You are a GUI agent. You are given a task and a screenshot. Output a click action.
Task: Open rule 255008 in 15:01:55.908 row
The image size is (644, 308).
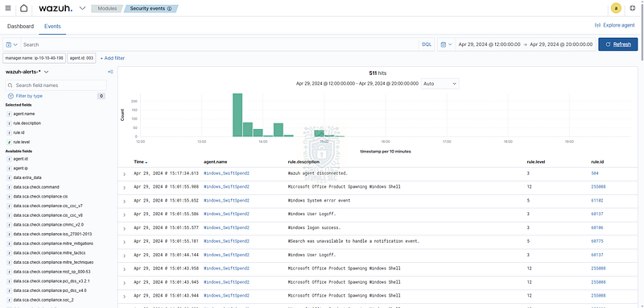tap(598, 187)
